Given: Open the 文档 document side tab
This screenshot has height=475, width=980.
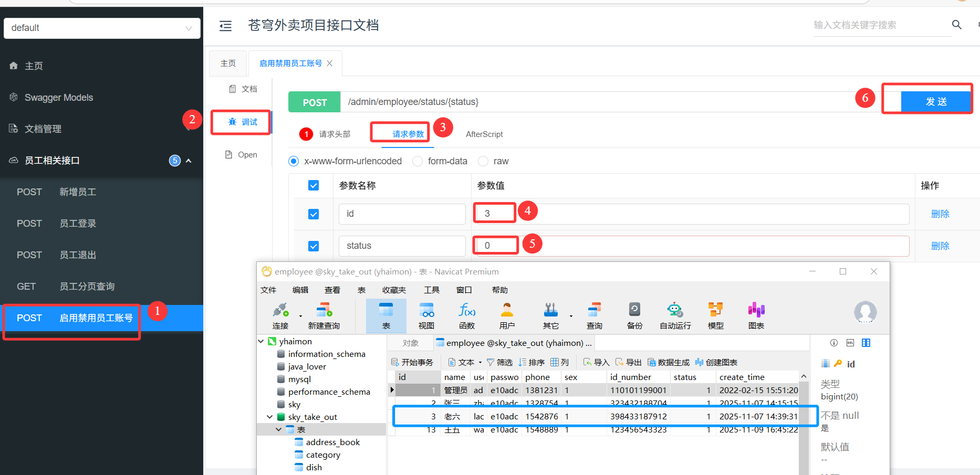Looking at the screenshot, I should click(x=243, y=89).
